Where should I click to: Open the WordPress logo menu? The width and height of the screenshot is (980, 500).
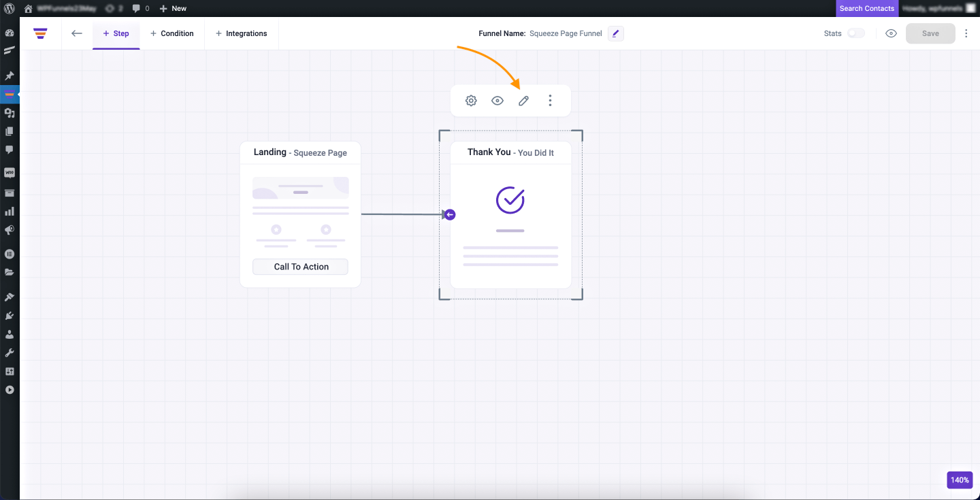click(10, 8)
